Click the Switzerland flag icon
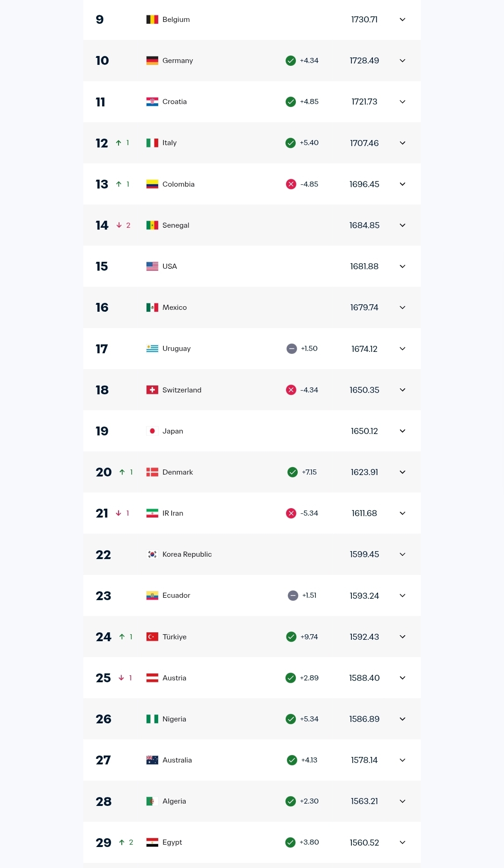The width and height of the screenshot is (504, 868). point(152,390)
